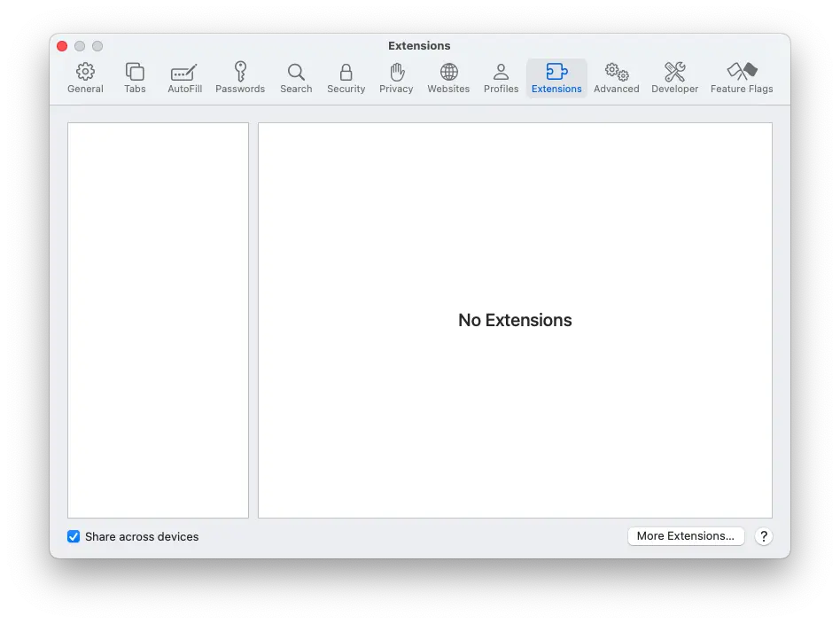Screen dimensions: 840x624
Task: Reopen the currently highlighted Extensions pane
Action: coord(556,77)
